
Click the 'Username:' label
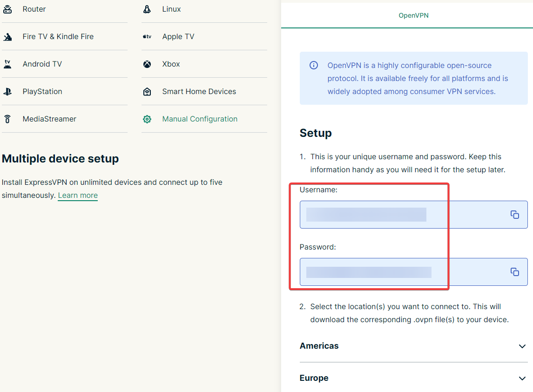[x=318, y=189]
